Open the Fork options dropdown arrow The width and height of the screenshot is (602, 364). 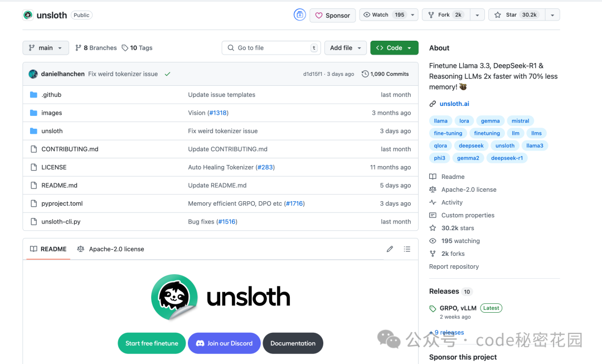(x=477, y=15)
